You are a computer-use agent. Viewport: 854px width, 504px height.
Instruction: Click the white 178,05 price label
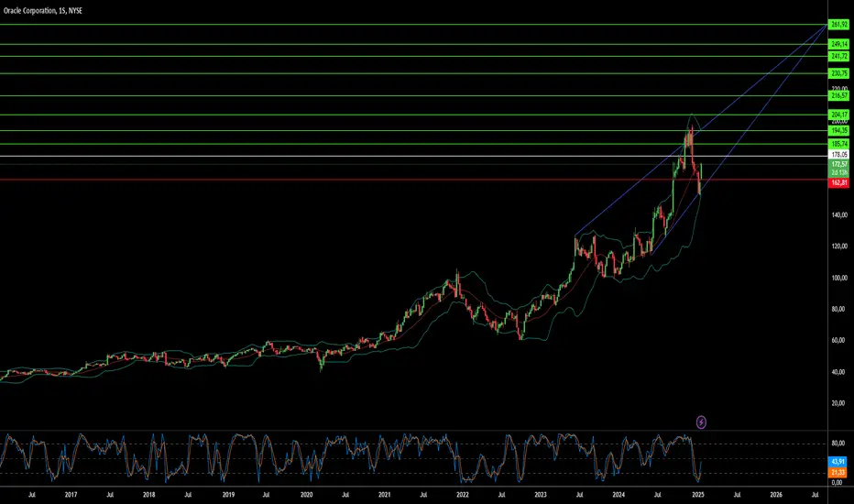839,156
